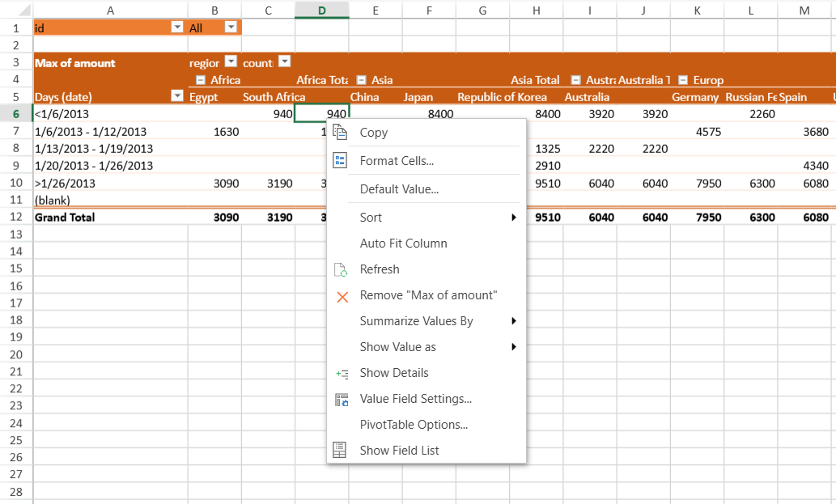Open the region column filter dropdown
This screenshot has height=504, width=836.
[231, 62]
